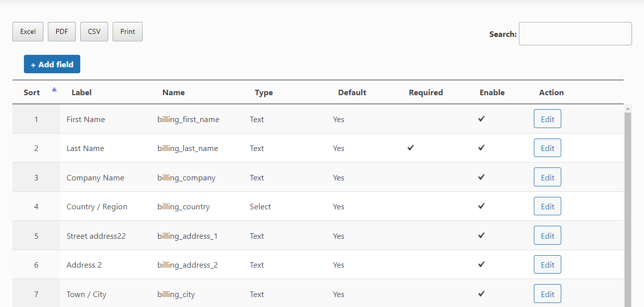Click the sort arrow on Sort column
644x307 pixels.
pyautogui.click(x=54, y=89)
